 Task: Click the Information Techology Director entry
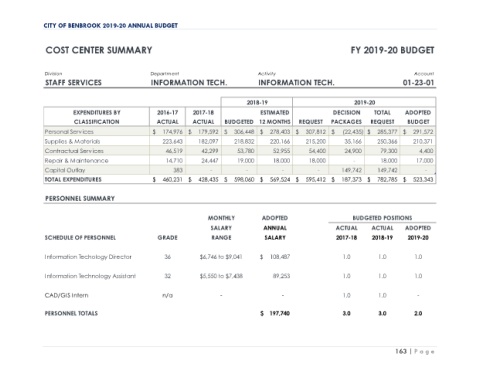pyautogui.click(x=88, y=257)
